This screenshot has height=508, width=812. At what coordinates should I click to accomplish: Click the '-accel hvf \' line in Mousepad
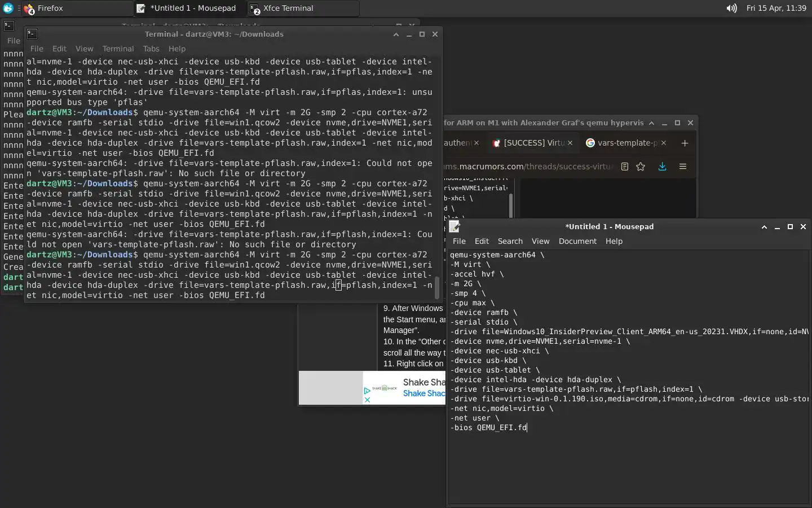(477, 274)
